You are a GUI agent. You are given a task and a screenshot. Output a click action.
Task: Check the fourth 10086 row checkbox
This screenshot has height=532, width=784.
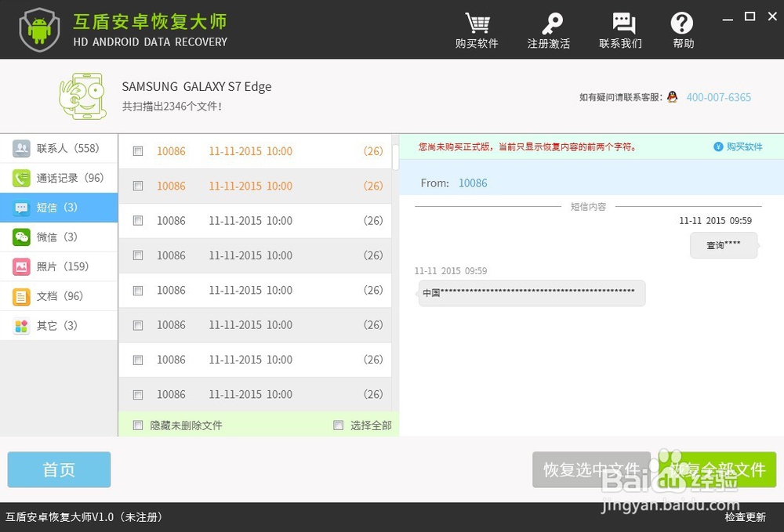coord(138,255)
